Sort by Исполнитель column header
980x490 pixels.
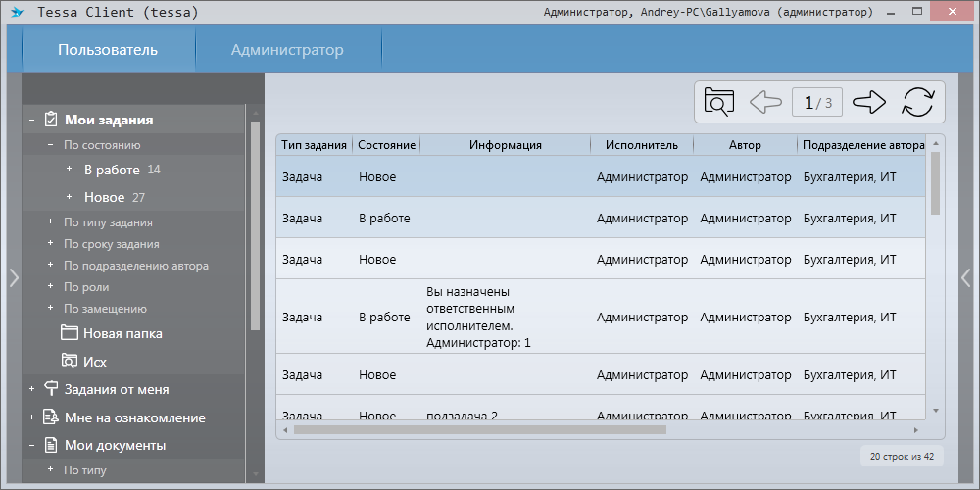pyautogui.click(x=641, y=145)
